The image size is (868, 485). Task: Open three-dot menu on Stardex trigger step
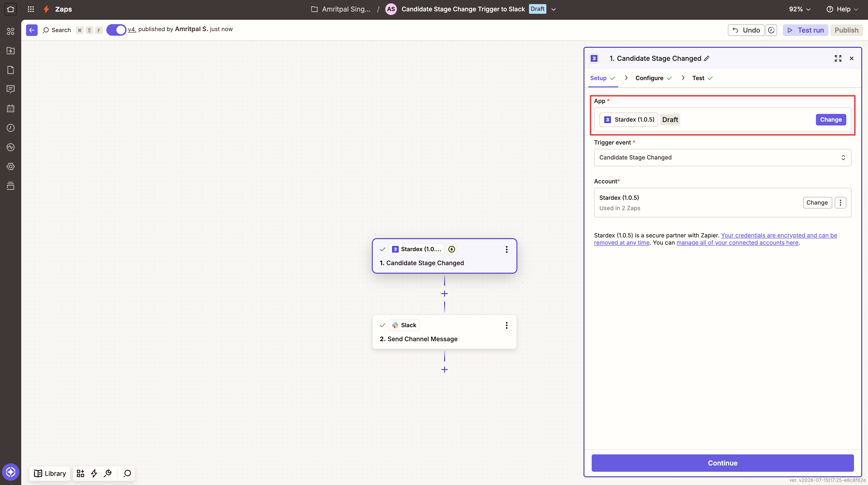(x=506, y=249)
